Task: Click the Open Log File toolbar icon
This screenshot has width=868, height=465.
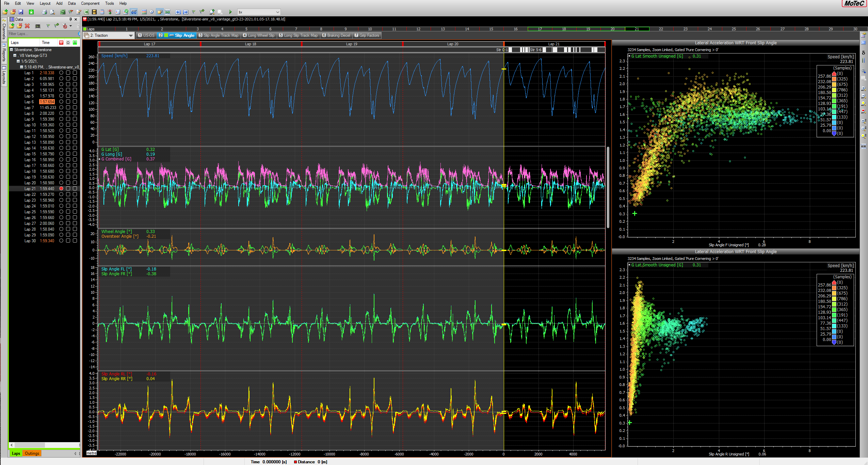Action: click(x=5, y=12)
